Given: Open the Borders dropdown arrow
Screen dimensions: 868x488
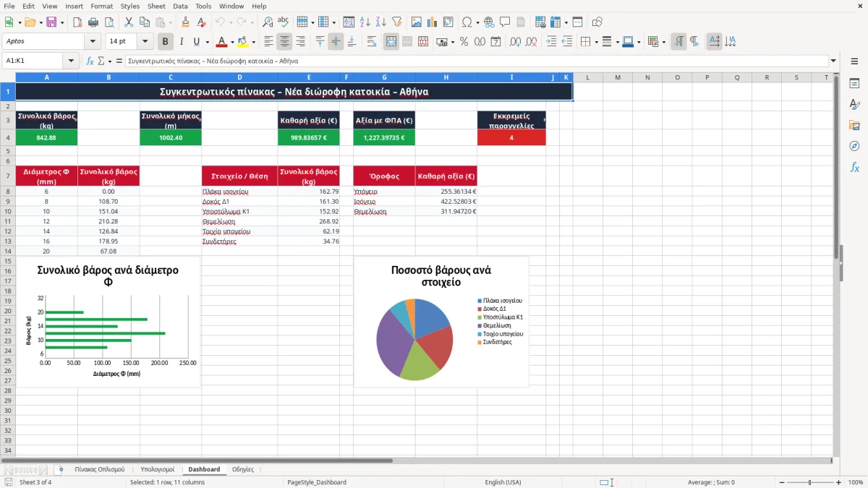Looking at the screenshot, I should click(595, 42).
